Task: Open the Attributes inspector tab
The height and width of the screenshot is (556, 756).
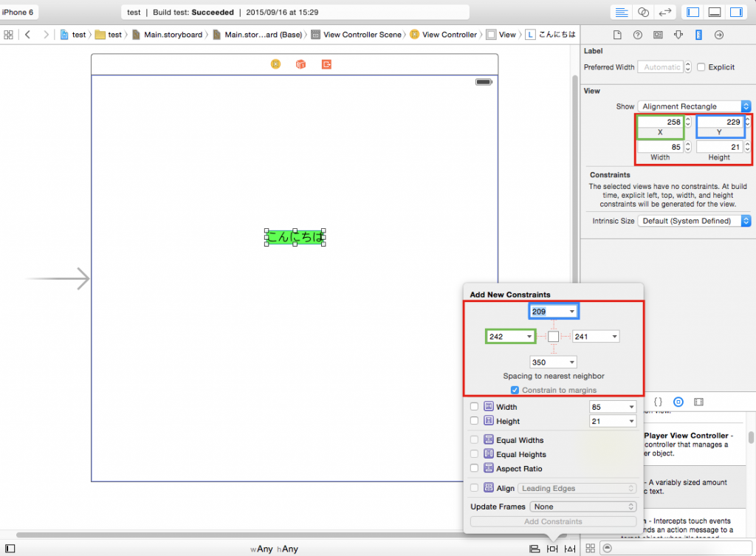Action: click(678, 35)
